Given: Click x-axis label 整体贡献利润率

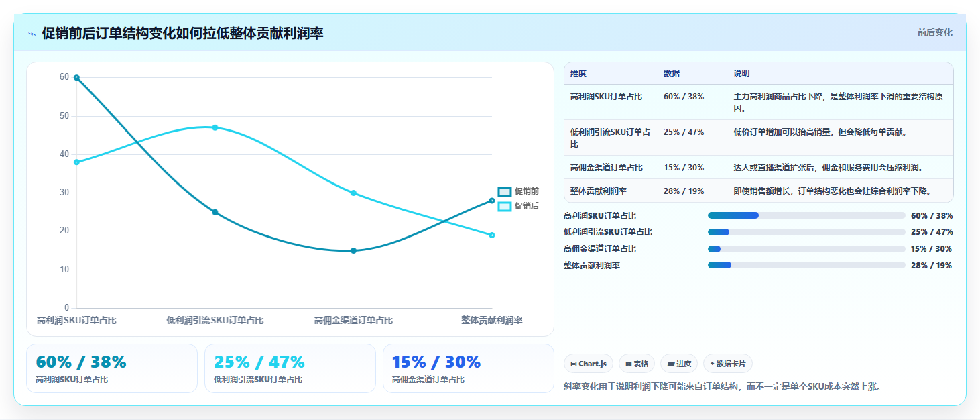Looking at the screenshot, I should pos(492,321).
